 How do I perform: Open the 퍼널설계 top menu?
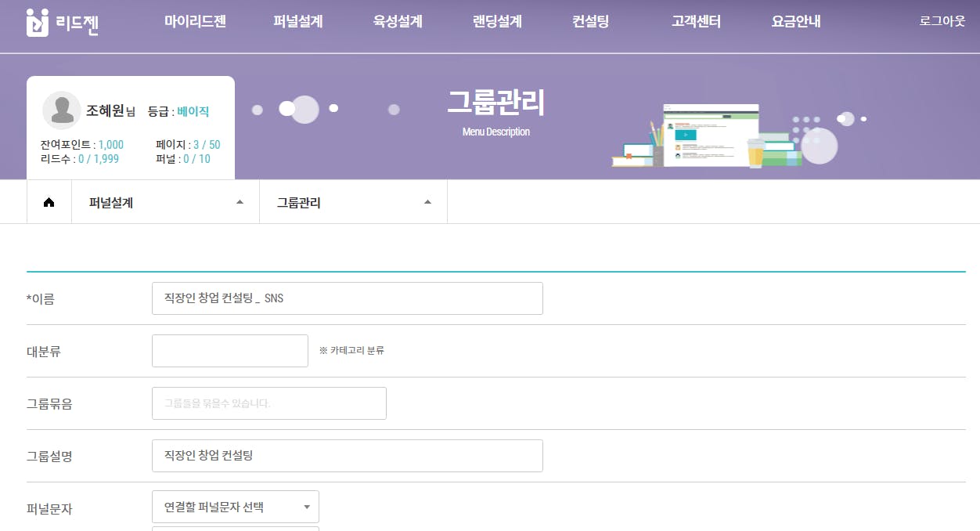coord(298,22)
